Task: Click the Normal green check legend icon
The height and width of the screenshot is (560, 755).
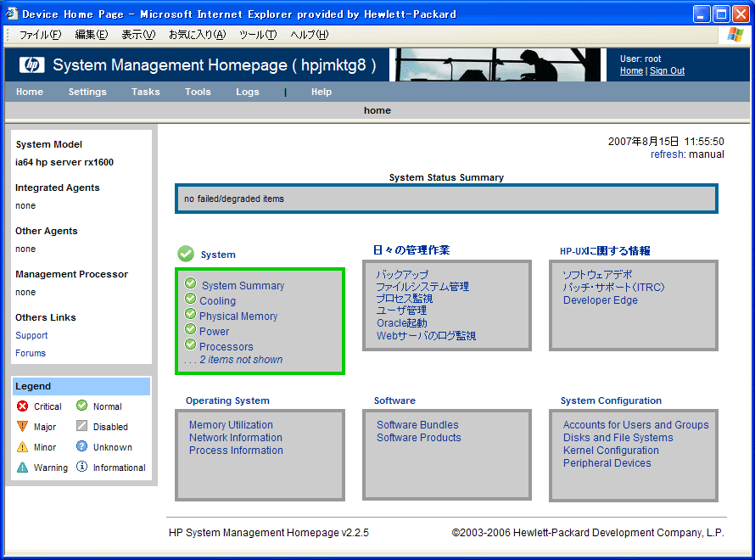Action: pos(81,406)
